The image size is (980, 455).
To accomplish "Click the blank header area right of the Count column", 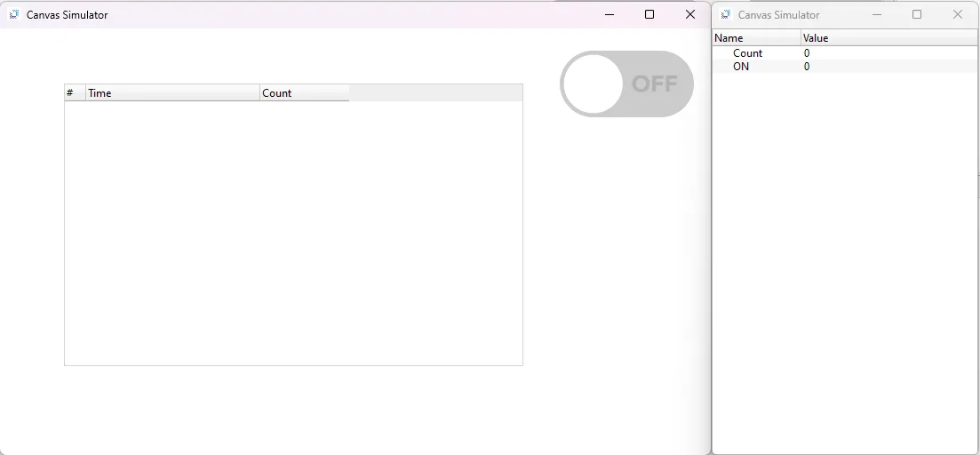I will click(435, 93).
